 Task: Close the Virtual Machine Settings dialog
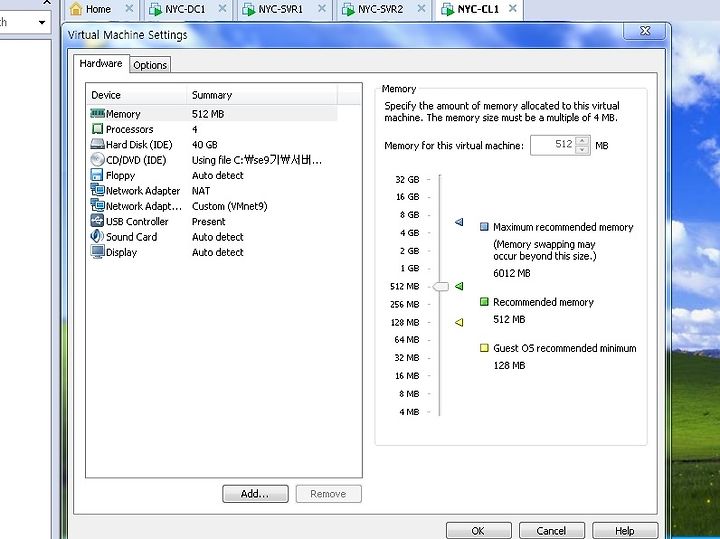[x=645, y=30]
